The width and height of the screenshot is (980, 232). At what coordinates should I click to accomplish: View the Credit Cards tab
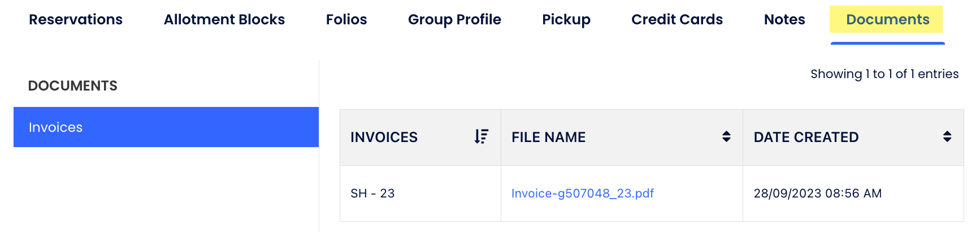point(677,20)
